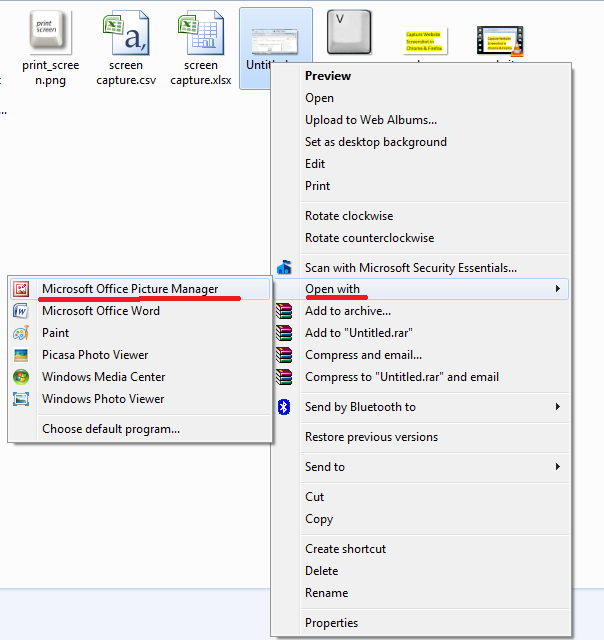604x640 pixels.
Task: Select Rotate clockwise
Action: coord(422,216)
